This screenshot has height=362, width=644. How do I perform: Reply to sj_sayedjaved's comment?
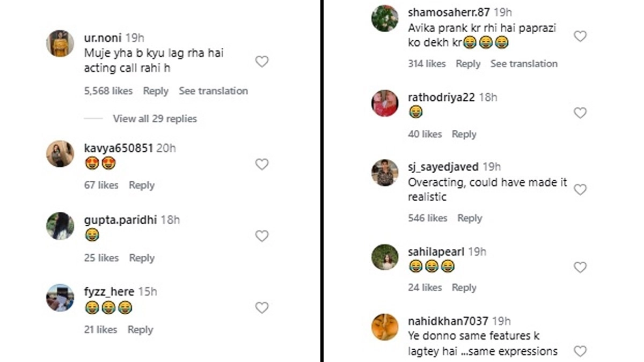470,218
